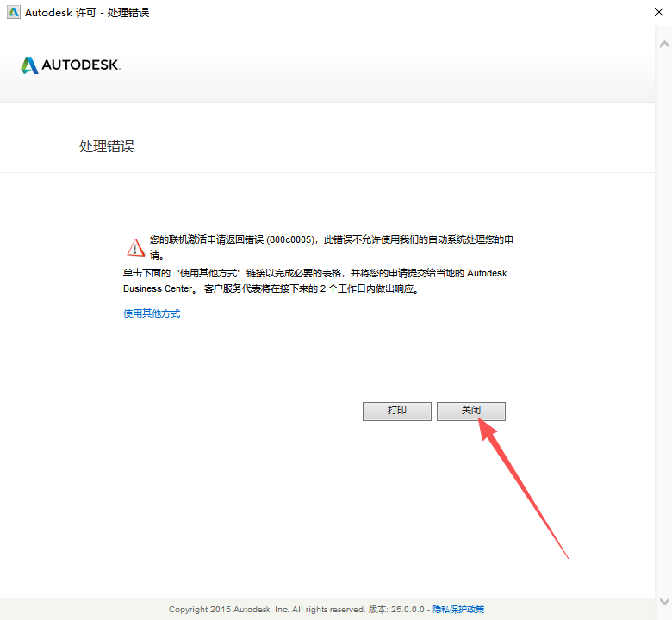Select the 处理错误 heading text
672x620 pixels.
[x=107, y=146]
